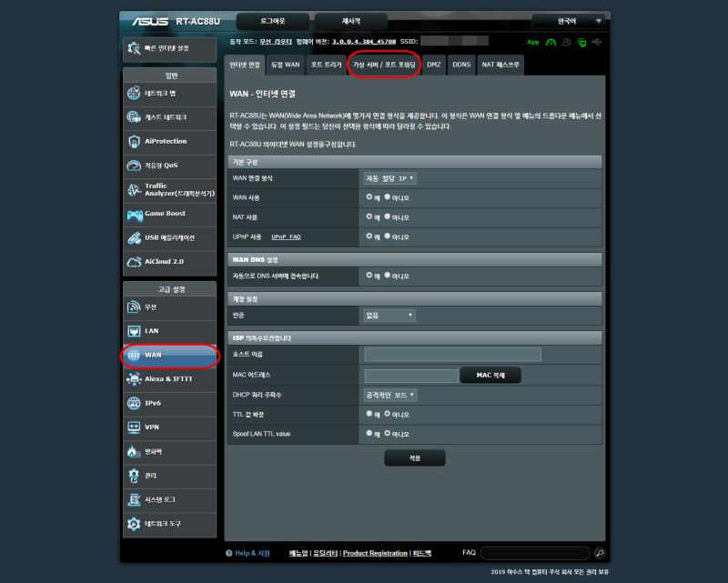Open the Product Registration footer link
728x583 pixels.
(375, 553)
